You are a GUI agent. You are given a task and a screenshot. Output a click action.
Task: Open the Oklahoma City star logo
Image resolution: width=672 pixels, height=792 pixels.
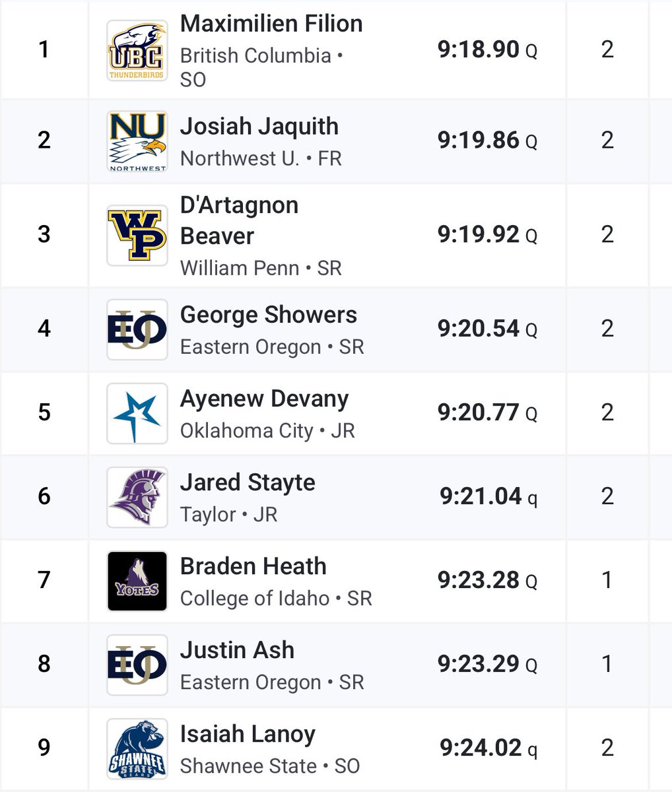137,414
